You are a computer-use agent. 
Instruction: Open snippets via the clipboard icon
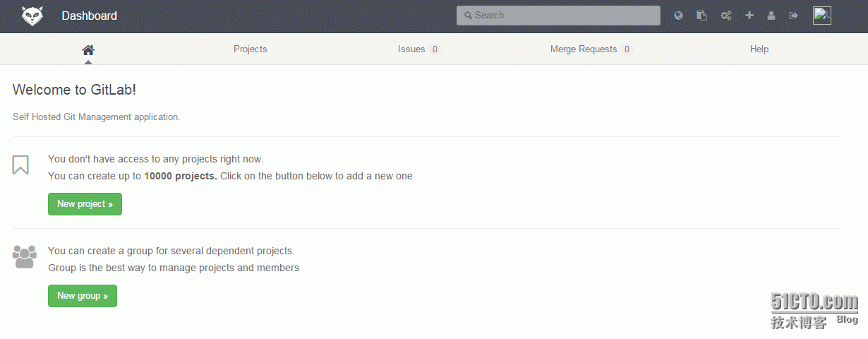[701, 16]
